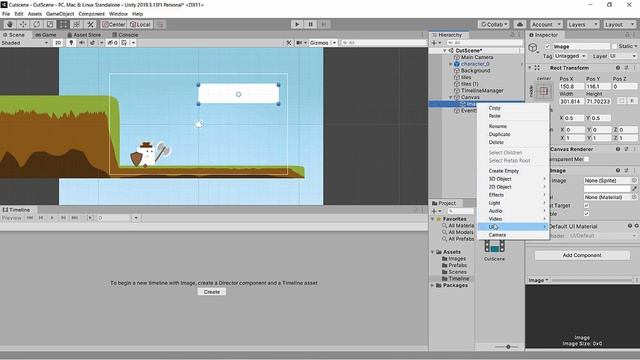
Task: Toggle scene lighting bulb icon
Action: point(71,43)
